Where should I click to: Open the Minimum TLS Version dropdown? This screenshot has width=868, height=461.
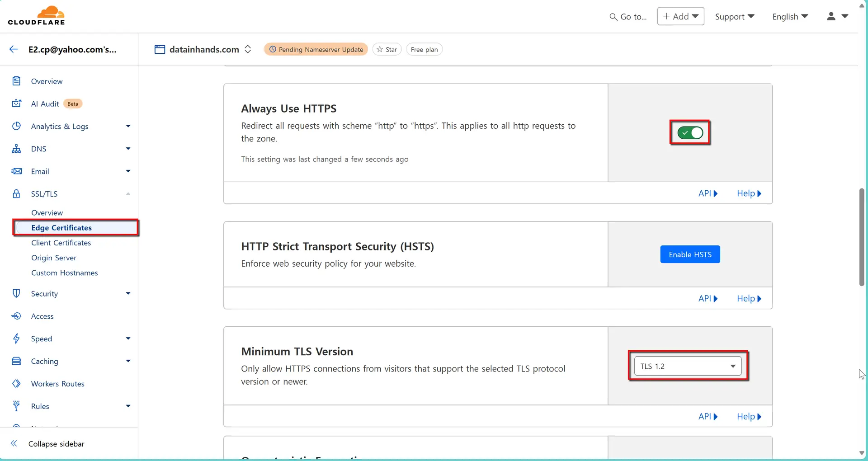pos(687,366)
